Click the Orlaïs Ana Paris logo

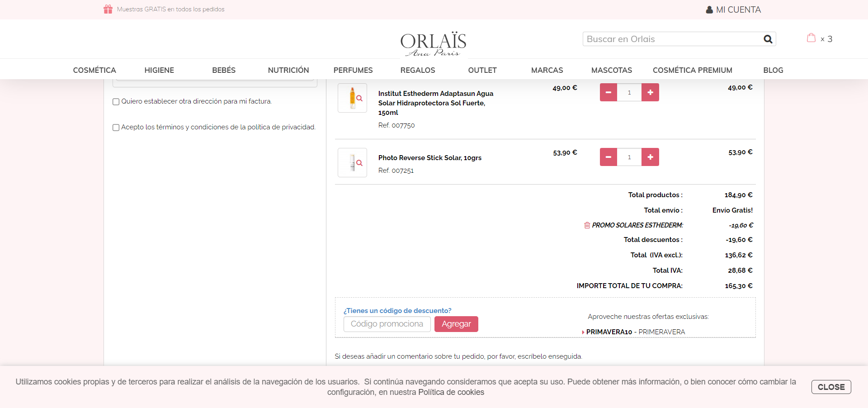point(433,44)
